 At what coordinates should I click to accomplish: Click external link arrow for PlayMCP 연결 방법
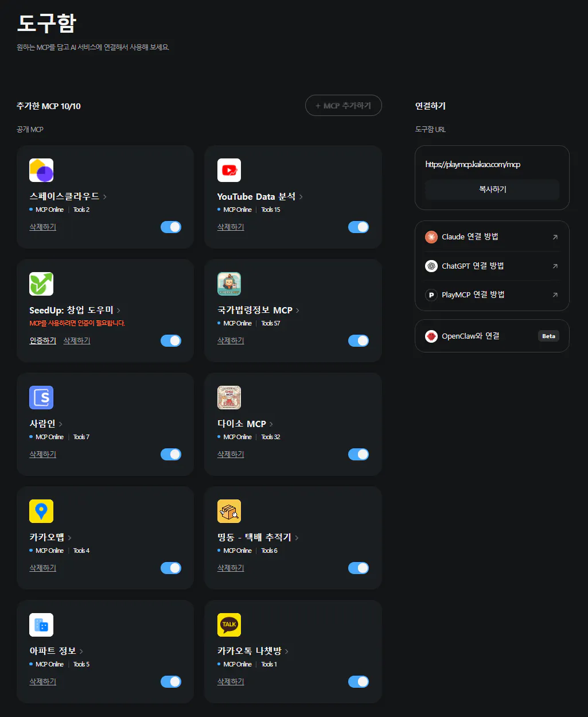555,295
